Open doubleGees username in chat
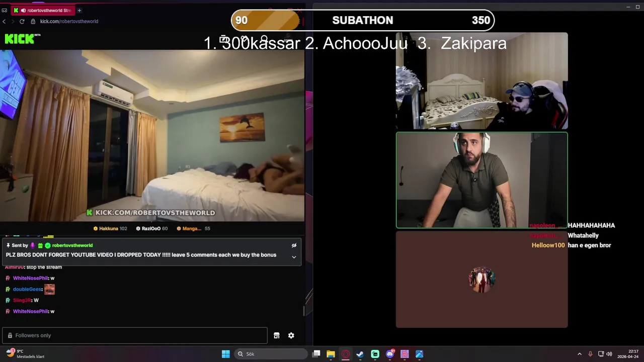 27,289
